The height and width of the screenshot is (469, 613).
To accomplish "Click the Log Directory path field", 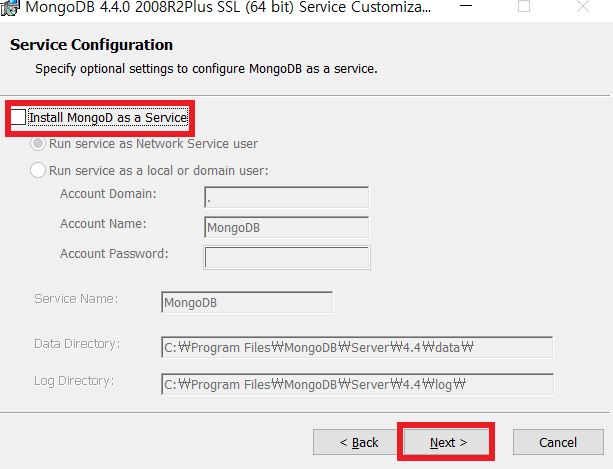I will point(357,384).
